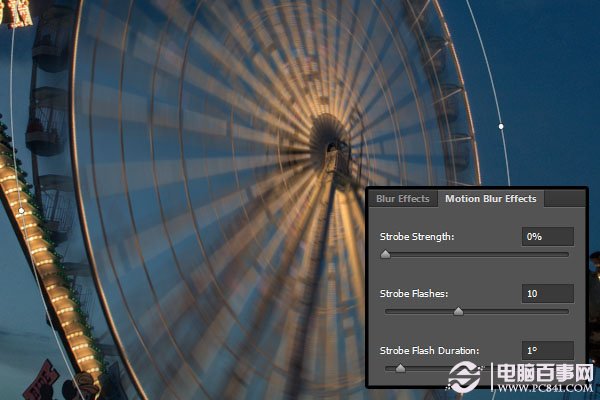Open the WWW.PC841.COM link
The height and width of the screenshot is (400, 600).
[x=545, y=388]
